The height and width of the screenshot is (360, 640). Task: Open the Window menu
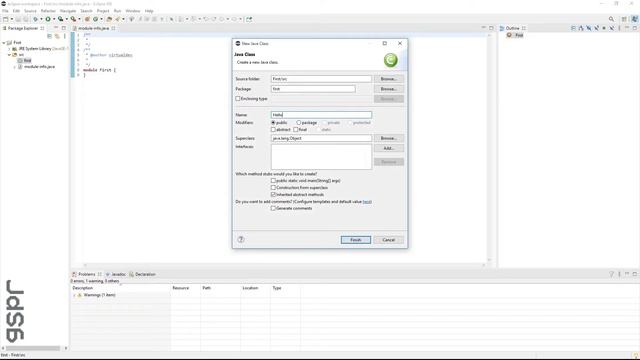pyautogui.click(x=133, y=11)
